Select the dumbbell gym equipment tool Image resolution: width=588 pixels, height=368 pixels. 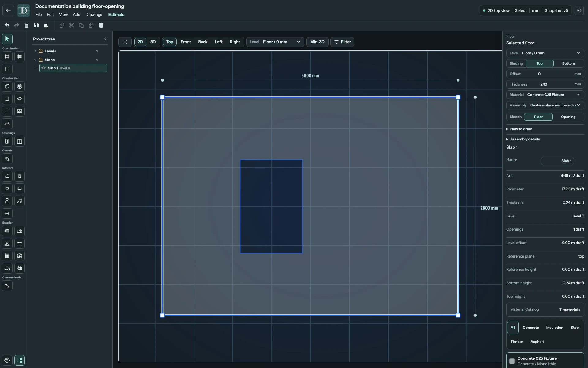point(7,213)
